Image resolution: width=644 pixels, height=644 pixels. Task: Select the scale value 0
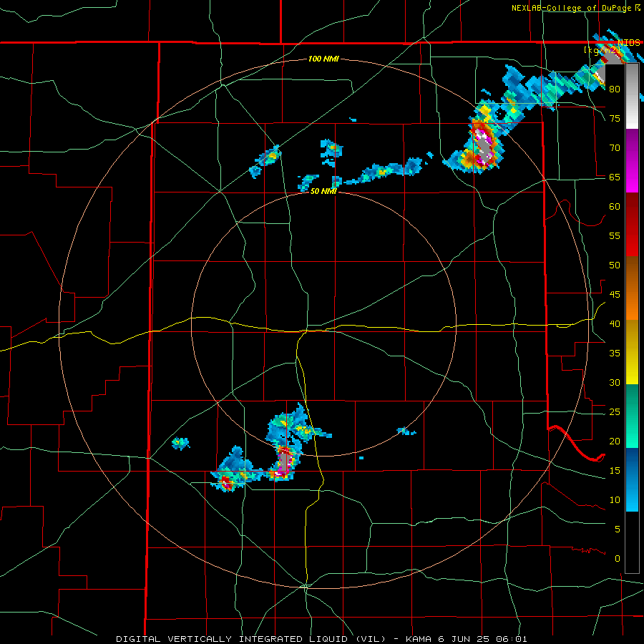coord(617,559)
